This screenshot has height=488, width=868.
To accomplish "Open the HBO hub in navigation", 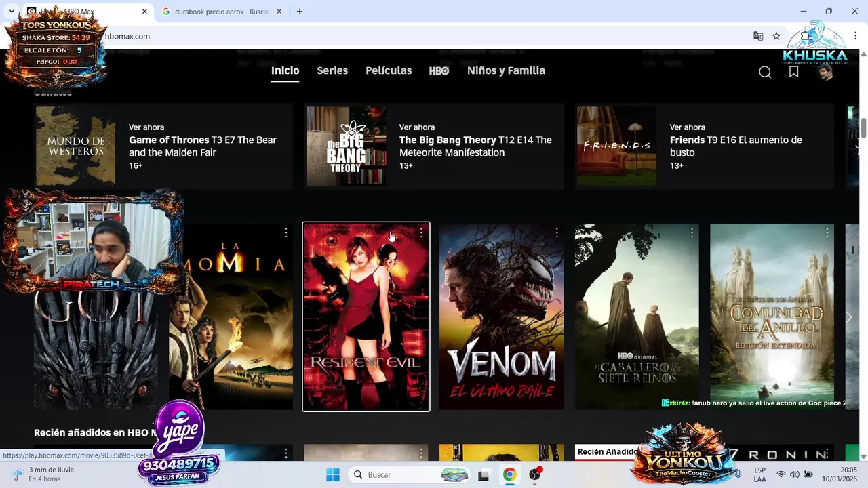I will [439, 70].
